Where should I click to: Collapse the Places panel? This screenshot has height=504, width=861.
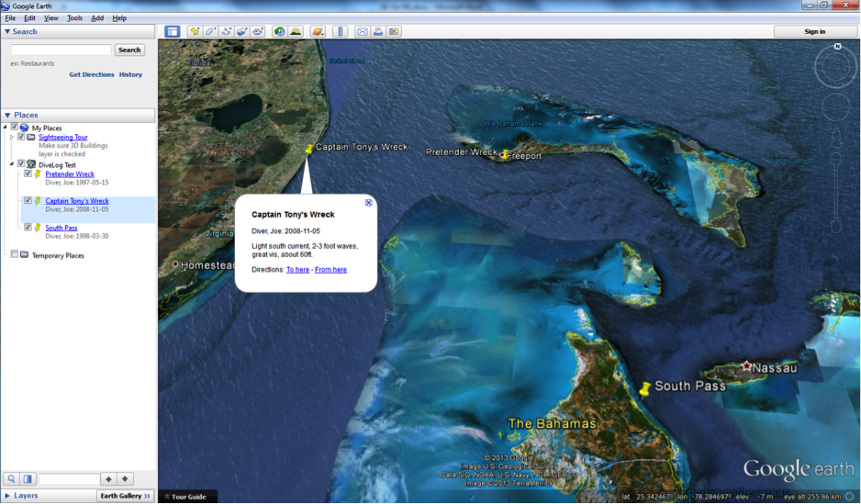tap(7, 115)
